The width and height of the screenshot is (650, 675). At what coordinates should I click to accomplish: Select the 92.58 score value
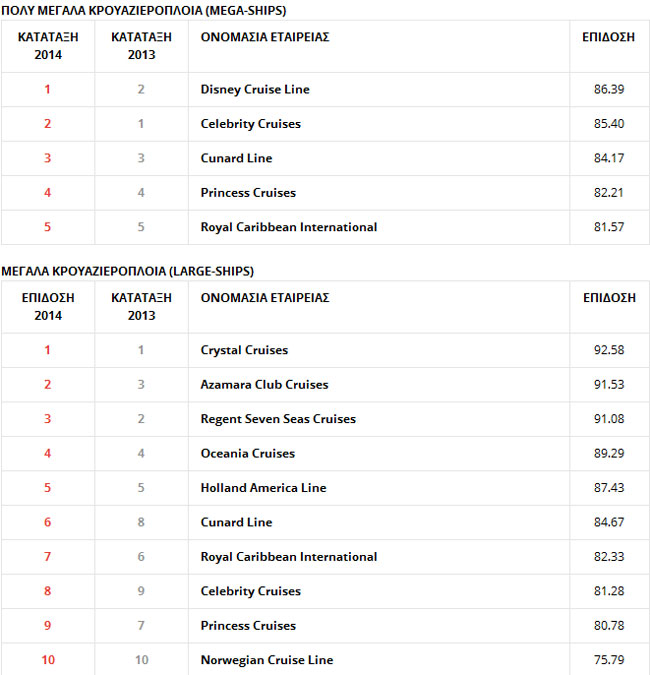[x=609, y=350]
